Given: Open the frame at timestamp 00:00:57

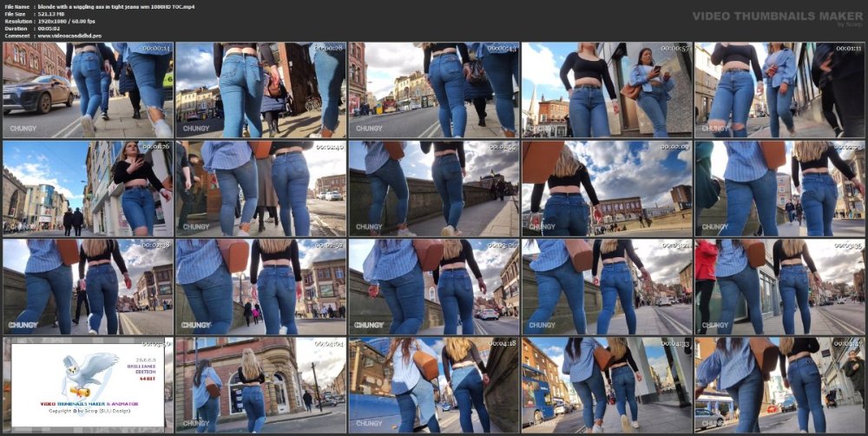Looking at the screenshot, I should 608,89.
